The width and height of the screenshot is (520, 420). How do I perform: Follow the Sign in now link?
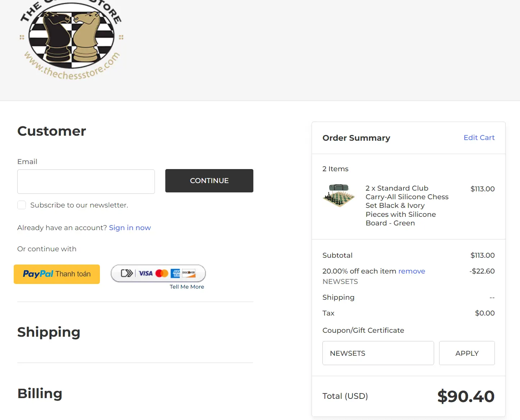click(x=130, y=228)
